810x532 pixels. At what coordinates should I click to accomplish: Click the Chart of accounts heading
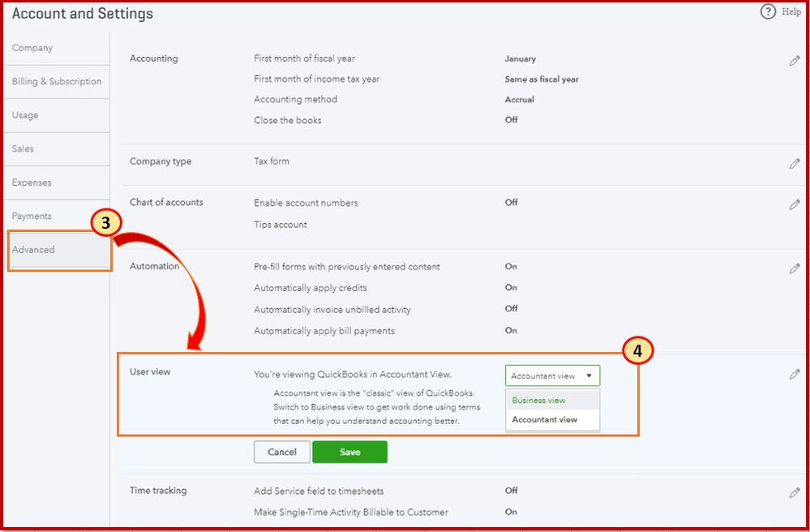click(166, 203)
